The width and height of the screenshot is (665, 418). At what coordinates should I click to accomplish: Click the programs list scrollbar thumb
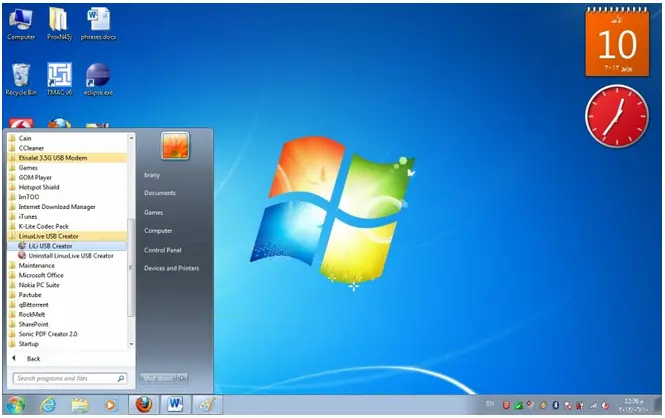[x=131, y=268]
